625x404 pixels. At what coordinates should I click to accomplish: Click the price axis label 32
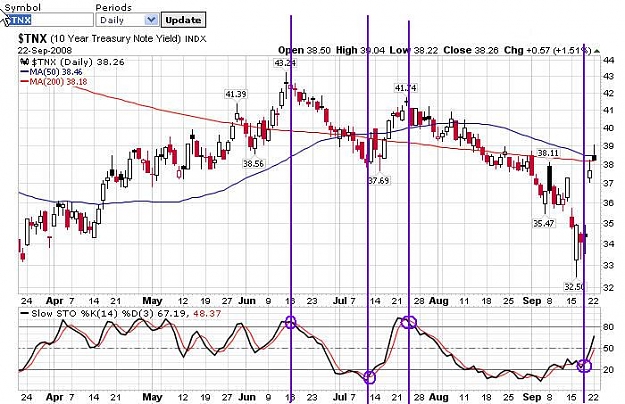click(608, 287)
